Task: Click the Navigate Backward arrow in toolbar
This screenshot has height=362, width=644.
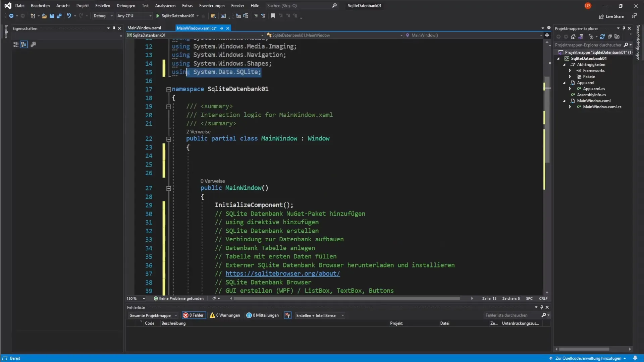Action: pos(11,16)
